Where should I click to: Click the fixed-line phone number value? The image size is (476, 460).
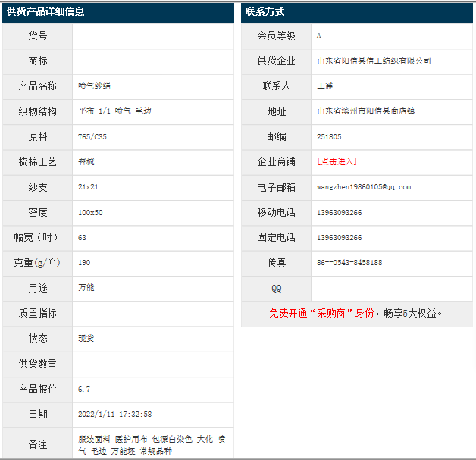339,237
